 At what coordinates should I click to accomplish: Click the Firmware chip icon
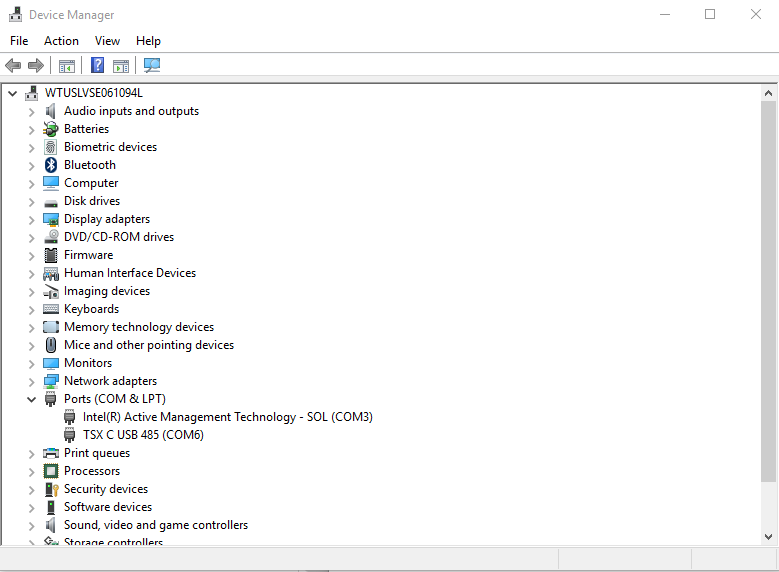point(51,255)
